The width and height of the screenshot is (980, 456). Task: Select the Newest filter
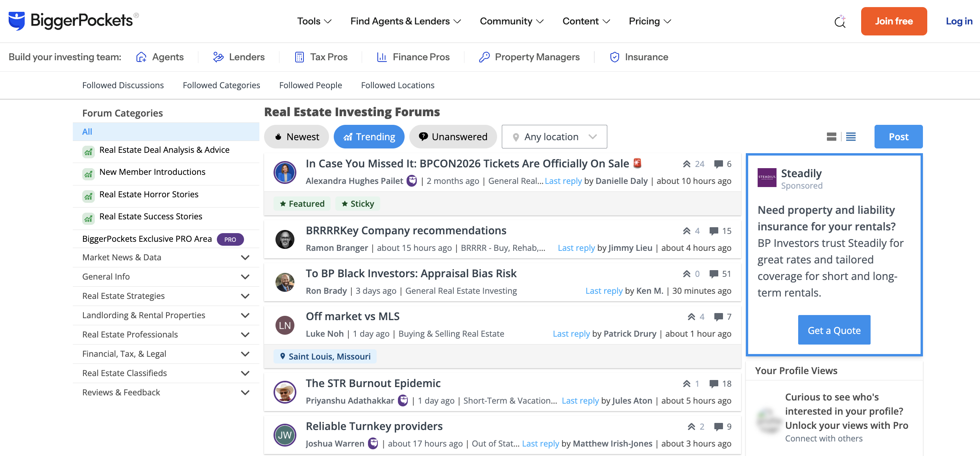296,137
